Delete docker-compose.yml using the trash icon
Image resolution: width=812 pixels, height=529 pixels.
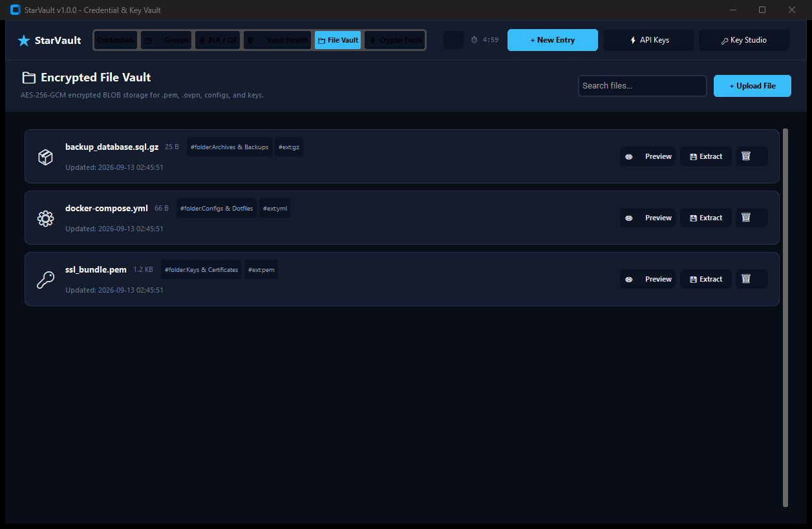[751, 218]
